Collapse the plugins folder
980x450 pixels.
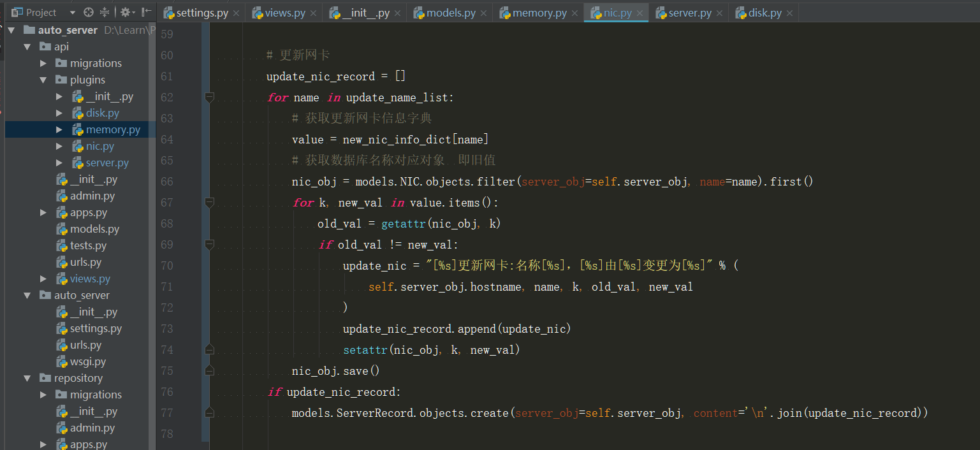tap(43, 80)
